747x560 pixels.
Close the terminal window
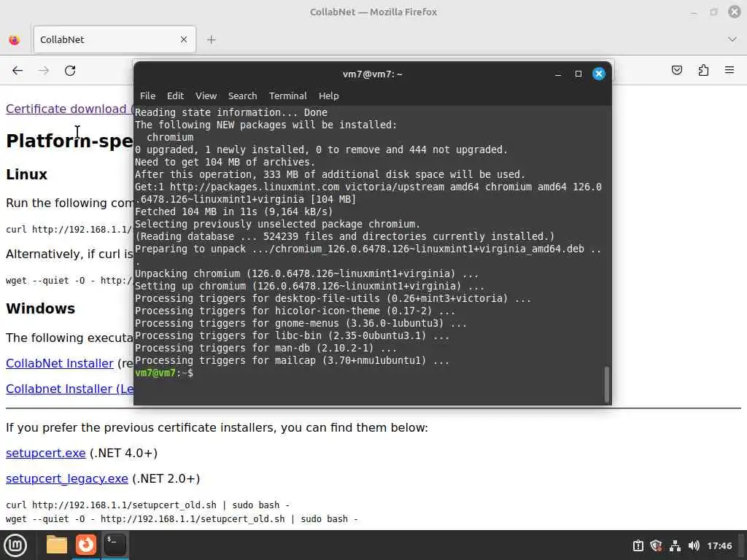[599, 74]
